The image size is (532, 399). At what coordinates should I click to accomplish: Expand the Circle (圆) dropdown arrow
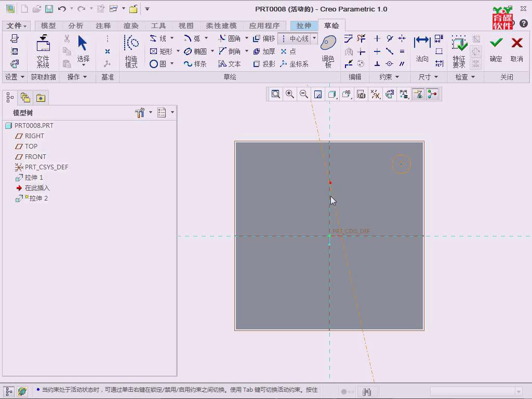[172, 63]
